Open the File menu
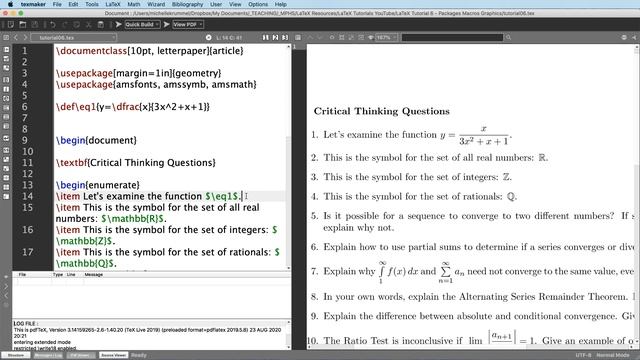Image resolution: width=640 pixels, height=360 pixels. click(x=57, y=4)
